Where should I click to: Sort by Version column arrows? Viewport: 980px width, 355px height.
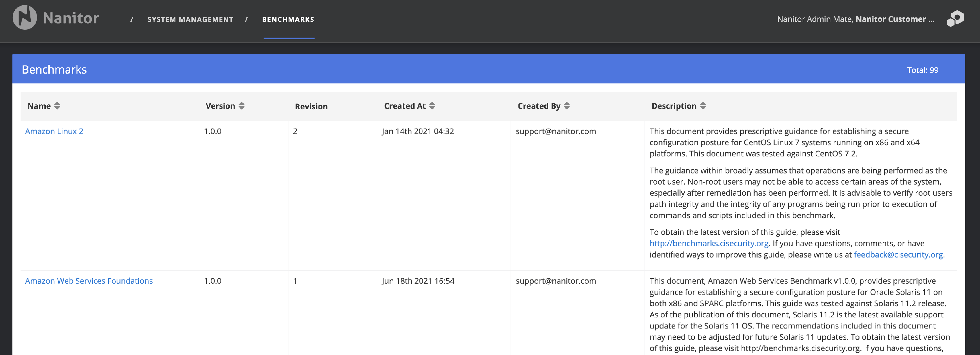click(242, 106)
